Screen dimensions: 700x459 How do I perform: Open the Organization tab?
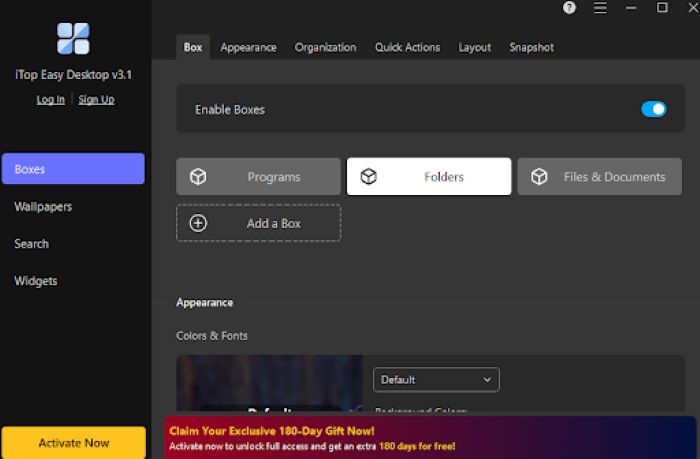(325, 47)
